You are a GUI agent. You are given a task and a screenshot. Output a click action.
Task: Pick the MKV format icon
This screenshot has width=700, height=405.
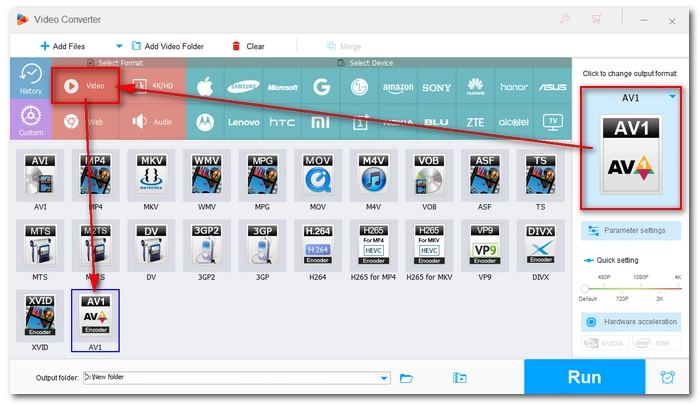tap(151, 175)
